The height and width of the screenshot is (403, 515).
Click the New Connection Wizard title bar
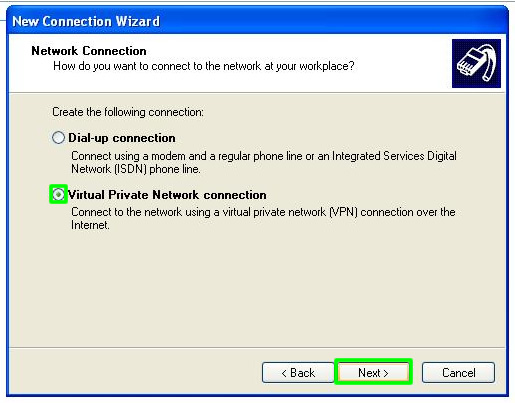coord(257,21)
